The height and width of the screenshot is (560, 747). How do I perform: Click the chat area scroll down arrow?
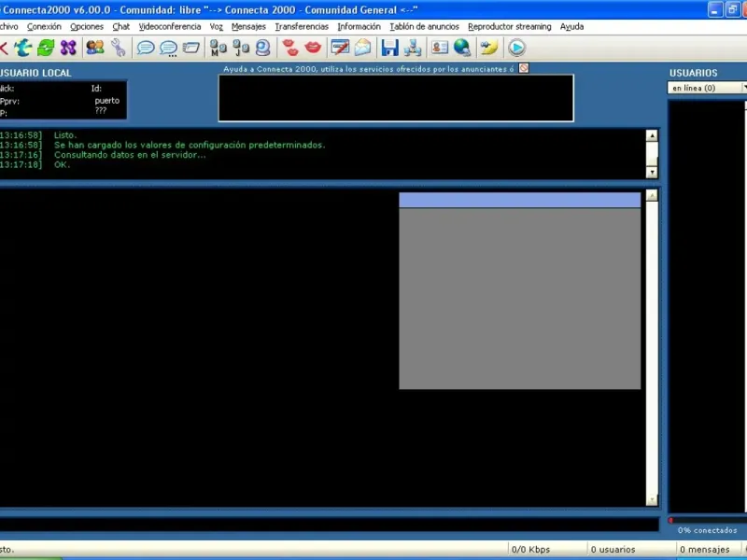pyautogui.click(x=652, y=499)
